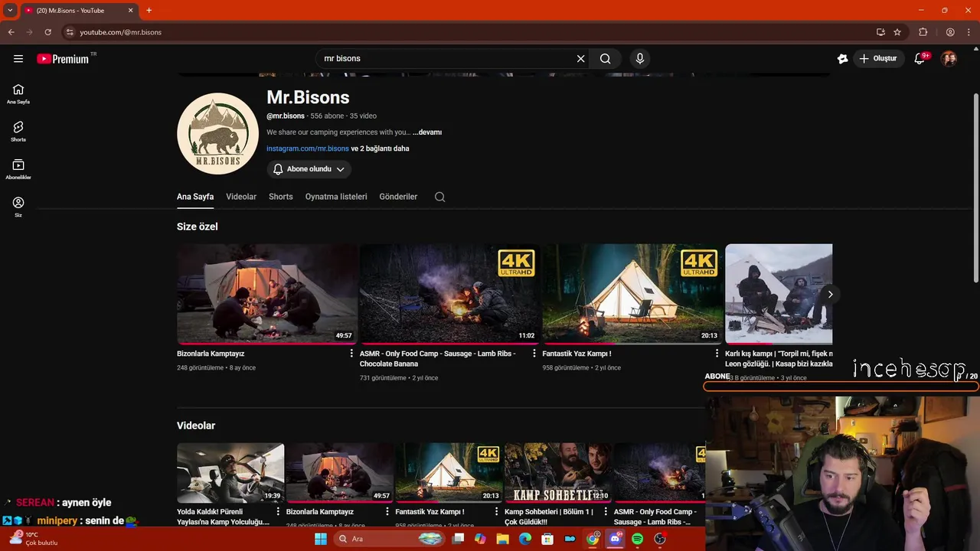Viewport: 980px width, 551px height.
Task: Open the account avatar menu
Action: pos(949,58)
